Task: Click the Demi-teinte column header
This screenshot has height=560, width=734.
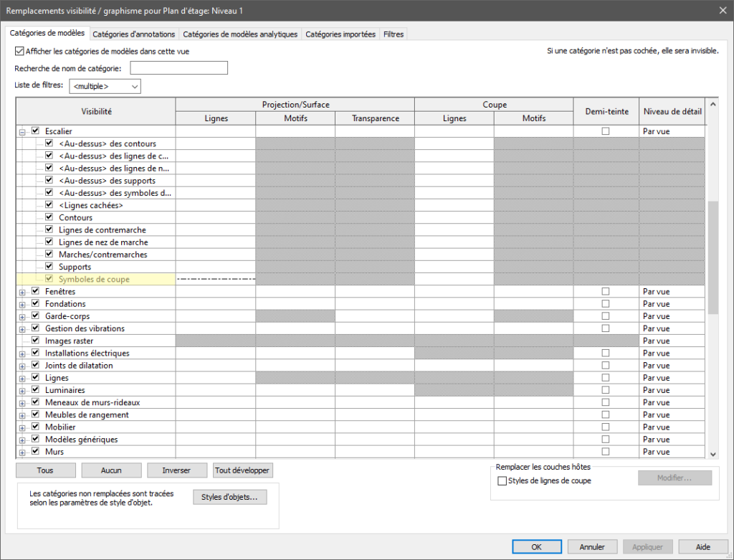Action: pos(606,111)
